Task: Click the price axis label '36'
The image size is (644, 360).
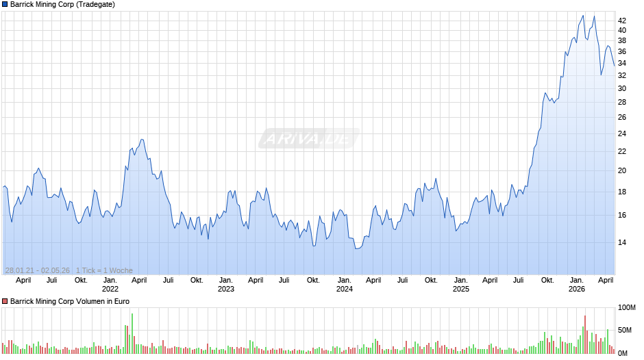Action: 622,52
